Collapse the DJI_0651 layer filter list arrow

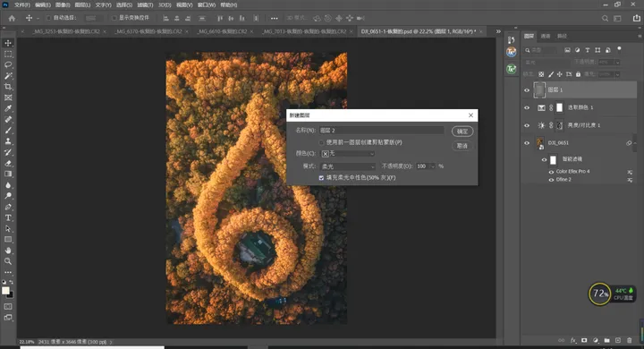[x=635, y=143]
